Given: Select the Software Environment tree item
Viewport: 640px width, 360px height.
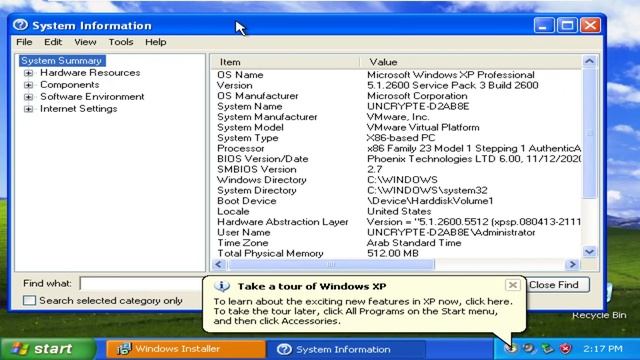Looking at the screenshot, I should click(92, 97).
